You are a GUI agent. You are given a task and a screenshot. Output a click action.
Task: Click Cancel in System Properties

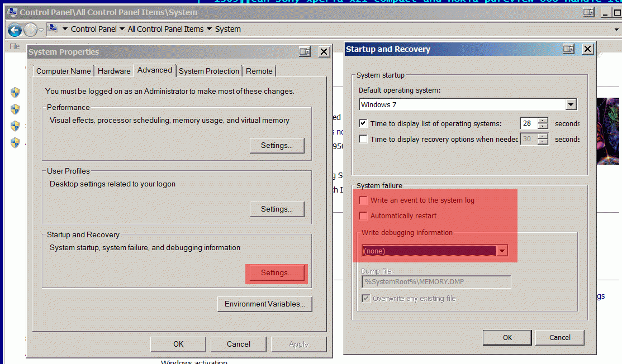pyautogui.click(x=239, y=344)
